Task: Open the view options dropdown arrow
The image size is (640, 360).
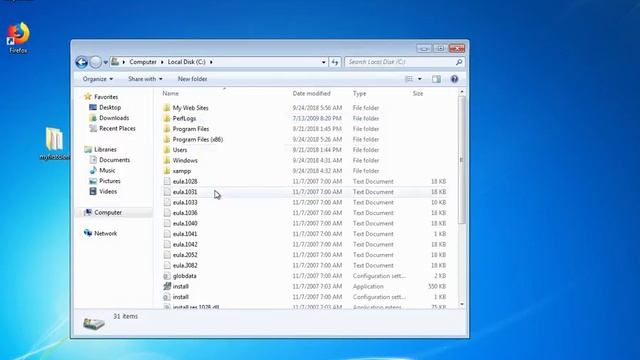Action: pos(420,79)
